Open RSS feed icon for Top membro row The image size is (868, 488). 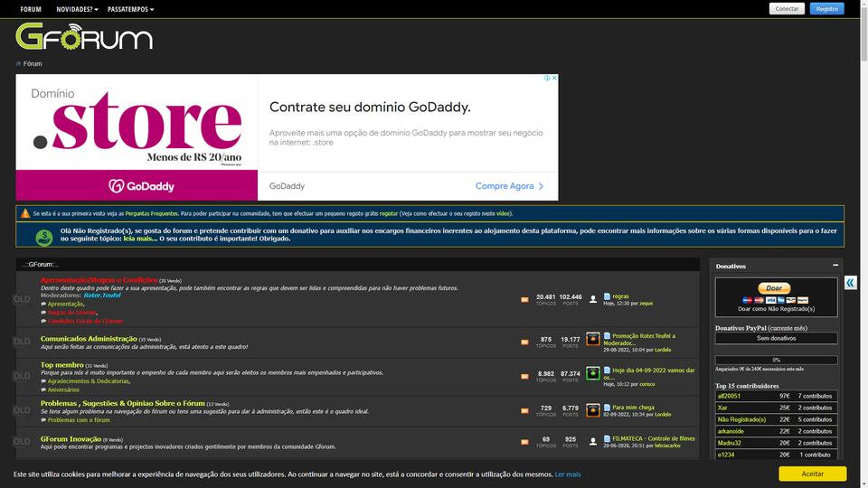point(524,376)
